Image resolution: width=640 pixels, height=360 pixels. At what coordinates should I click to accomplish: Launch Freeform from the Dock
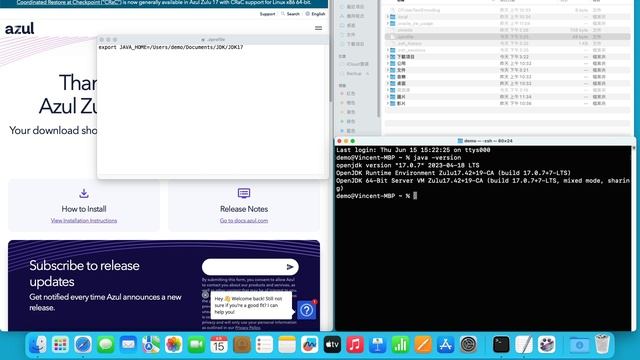[309, 345]
